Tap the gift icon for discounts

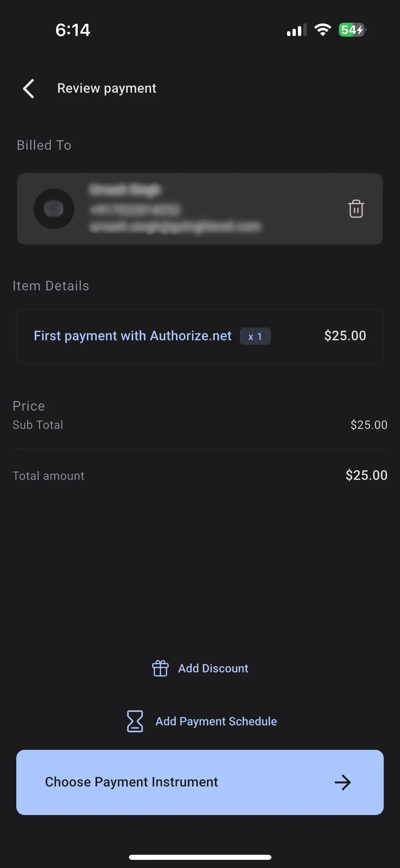pyautogui.click(x=160, y=668)
